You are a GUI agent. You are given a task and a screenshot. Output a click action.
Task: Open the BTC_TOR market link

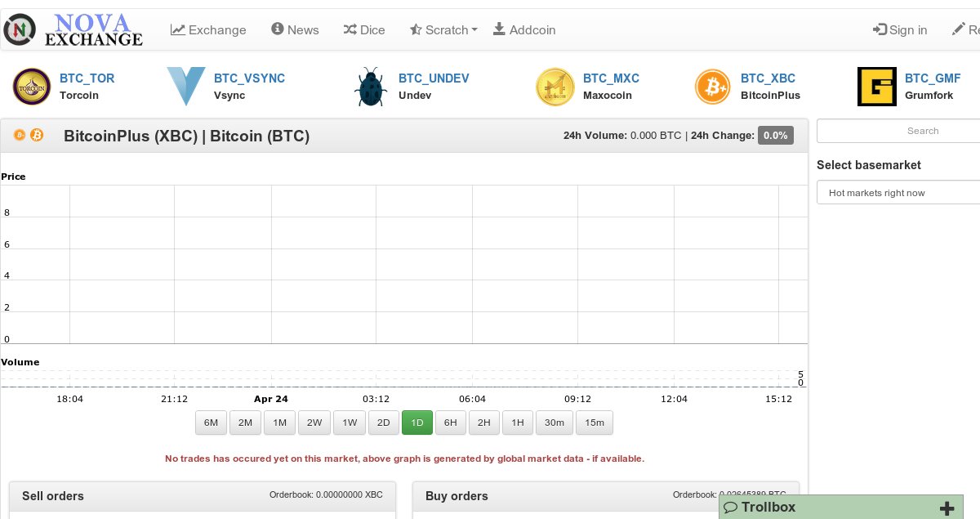coord(87,78)
